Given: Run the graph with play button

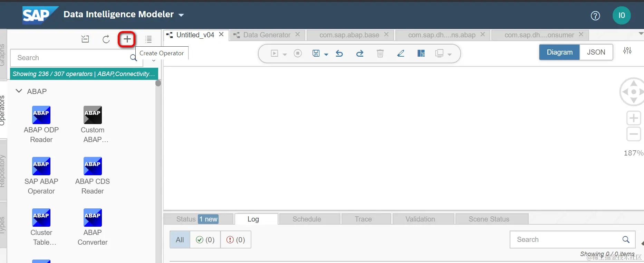Looking at the screenshot, I should 275,53.
